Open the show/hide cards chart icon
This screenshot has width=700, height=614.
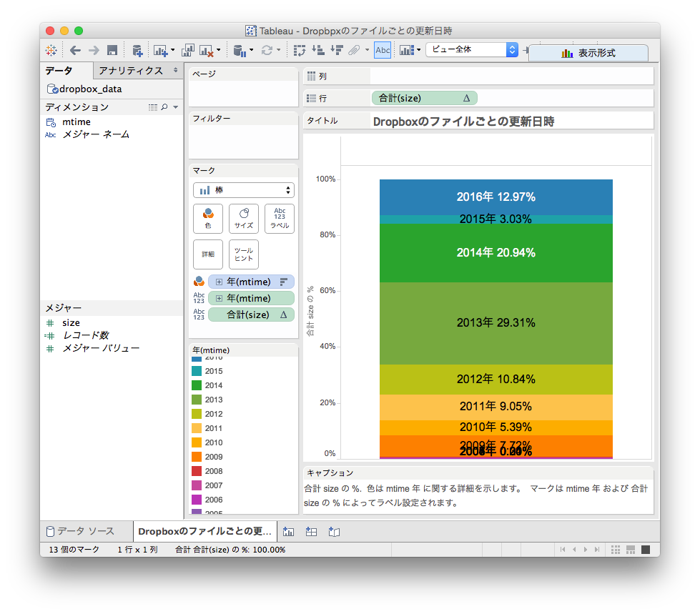[407, 50]
